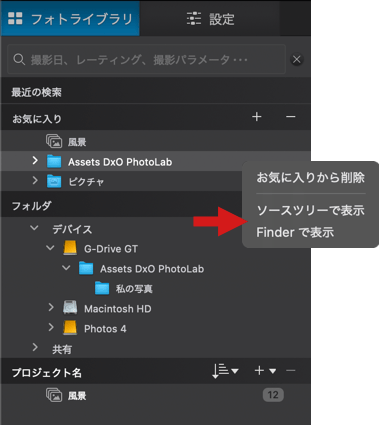The height and width of the screenshot is (425, 379).
Task: Choose ソースツリーで表示 in context menu
Action: click(x=310, y=210)
